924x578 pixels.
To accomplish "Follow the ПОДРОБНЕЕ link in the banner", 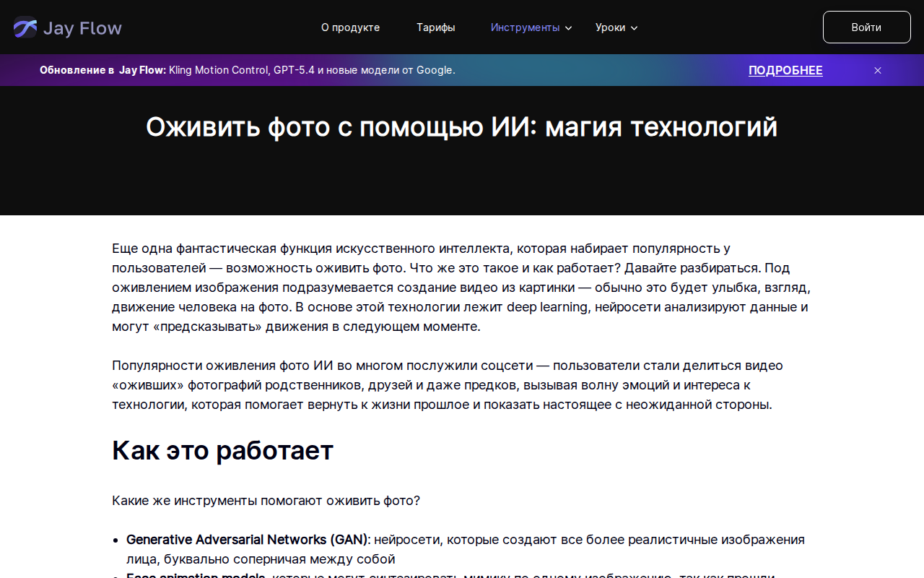I will [785, 70].
